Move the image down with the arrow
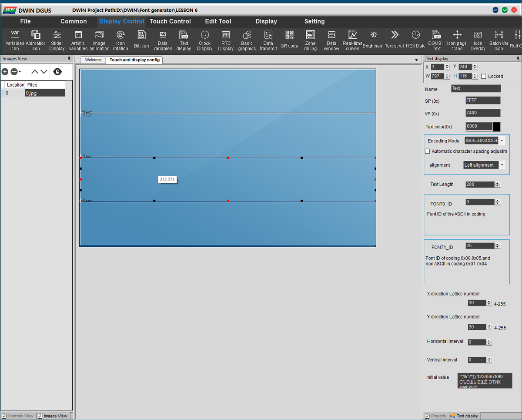522x420 pixels. tap(44, 72)
